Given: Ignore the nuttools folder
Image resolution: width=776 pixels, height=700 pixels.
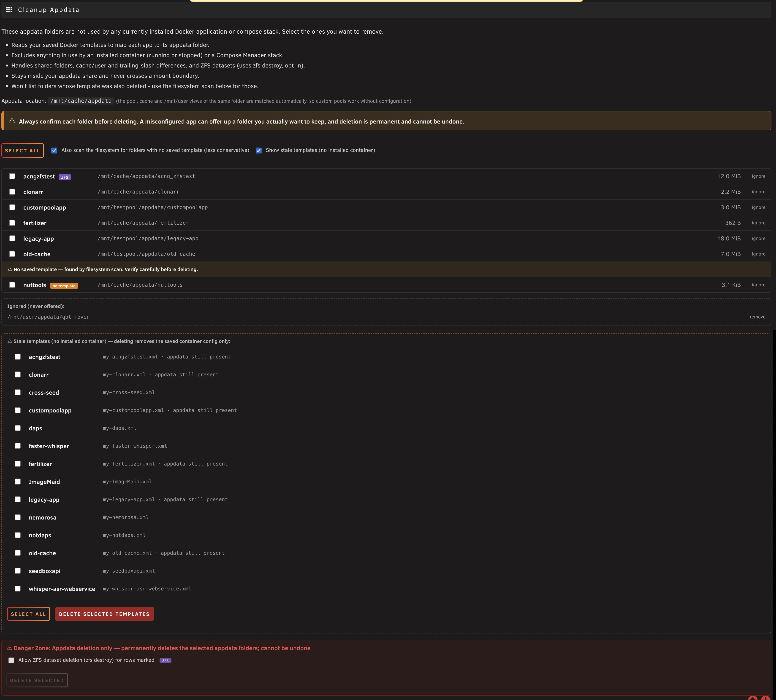Looking at the screenshot, I should click(758, 285).
